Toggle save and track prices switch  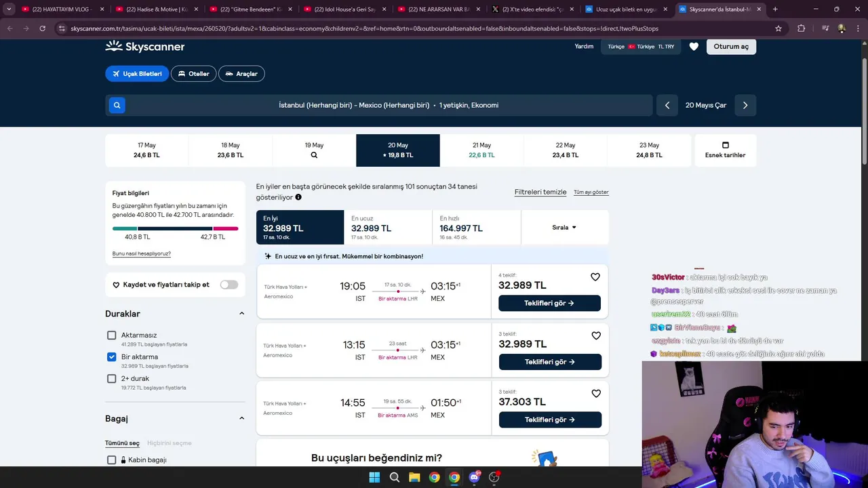[229, 285]
